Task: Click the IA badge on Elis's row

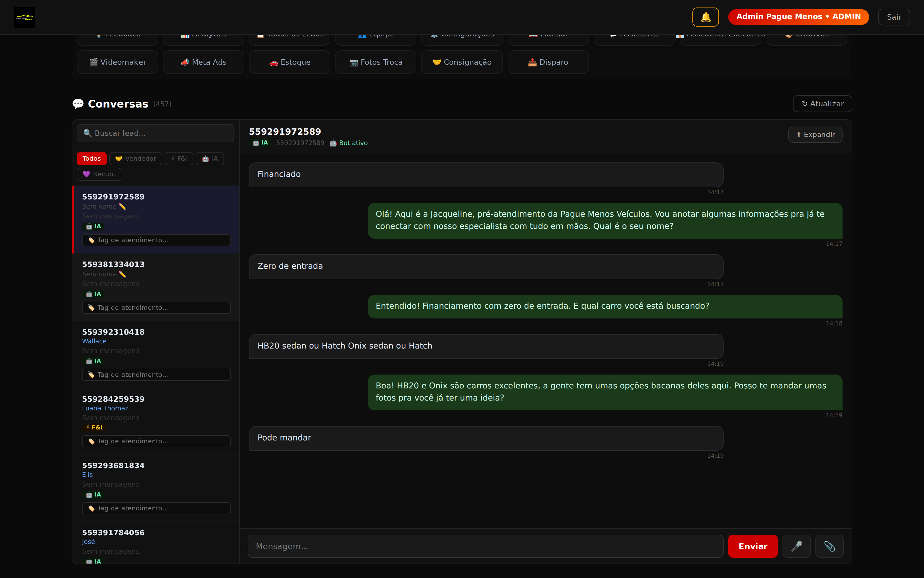Action: 93,494
